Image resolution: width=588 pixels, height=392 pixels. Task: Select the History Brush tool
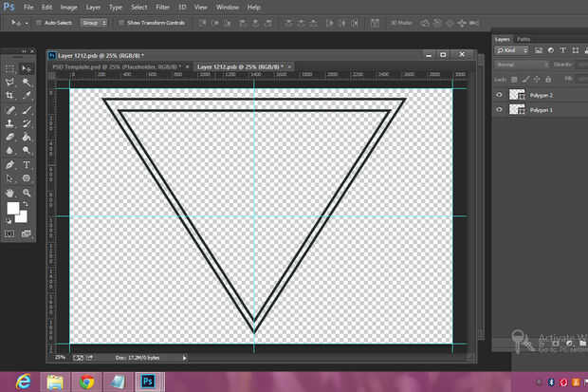[x=27, y=123]
